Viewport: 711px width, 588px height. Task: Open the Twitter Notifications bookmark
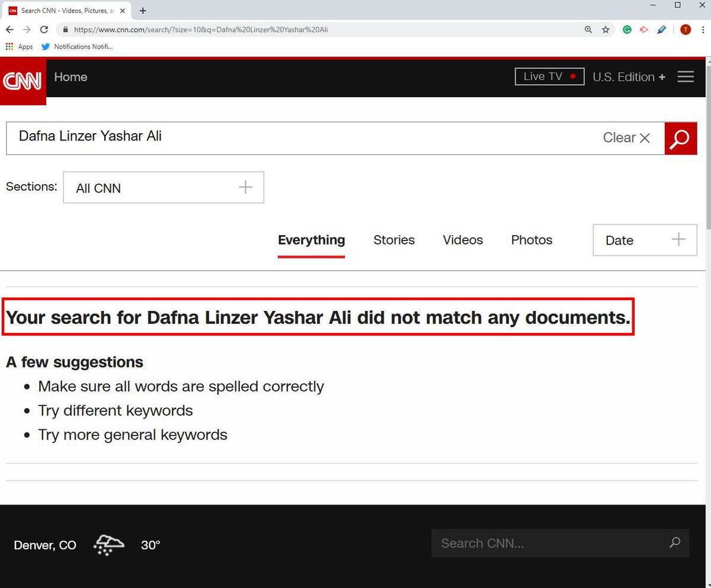click(77, 47)
